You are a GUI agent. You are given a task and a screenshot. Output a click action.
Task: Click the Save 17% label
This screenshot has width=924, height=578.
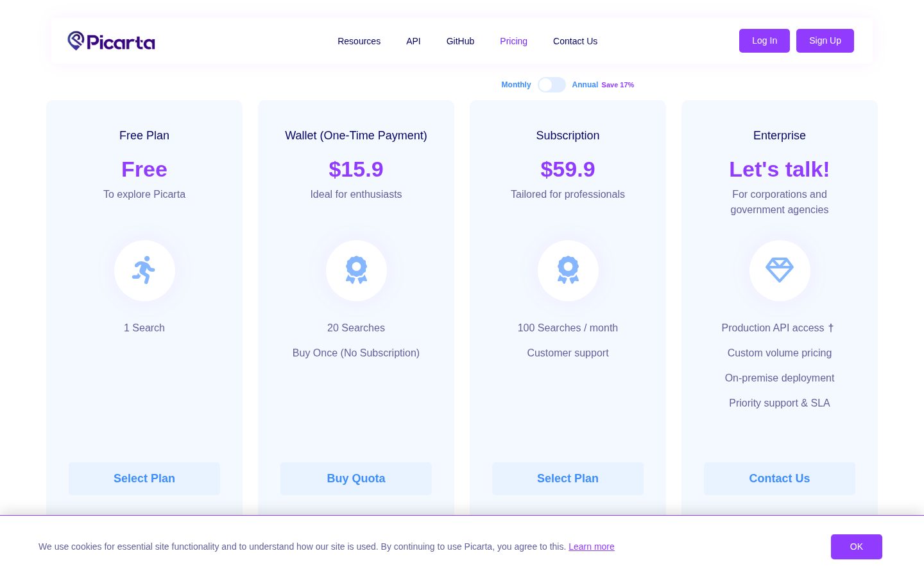coord(618,85)
